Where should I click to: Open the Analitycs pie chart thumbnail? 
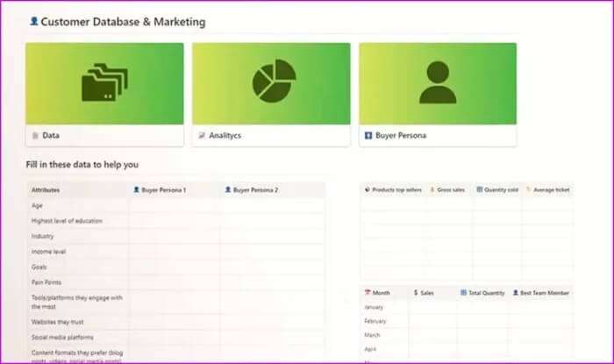pyautogui.click(x=271, y=83)
